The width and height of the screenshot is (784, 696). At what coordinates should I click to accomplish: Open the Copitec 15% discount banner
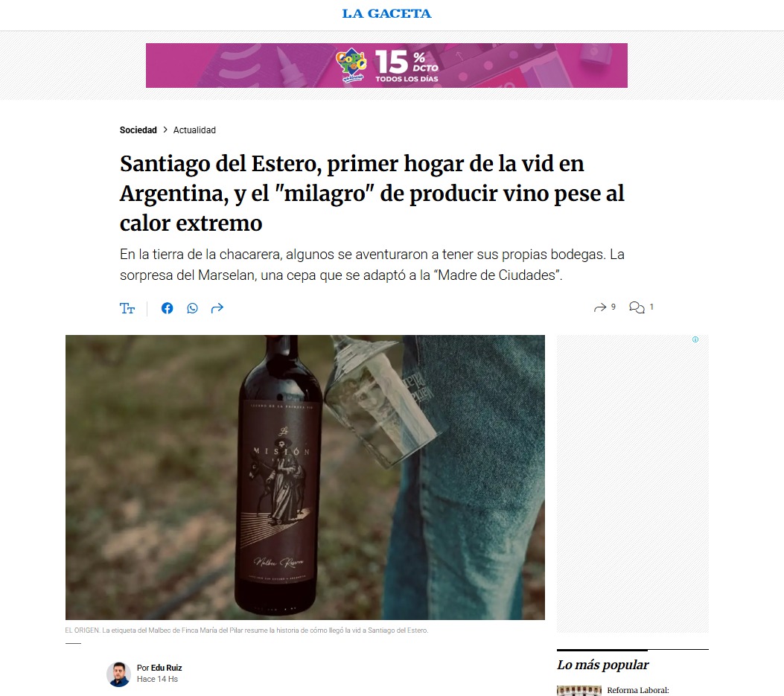[x=386, y=66]
